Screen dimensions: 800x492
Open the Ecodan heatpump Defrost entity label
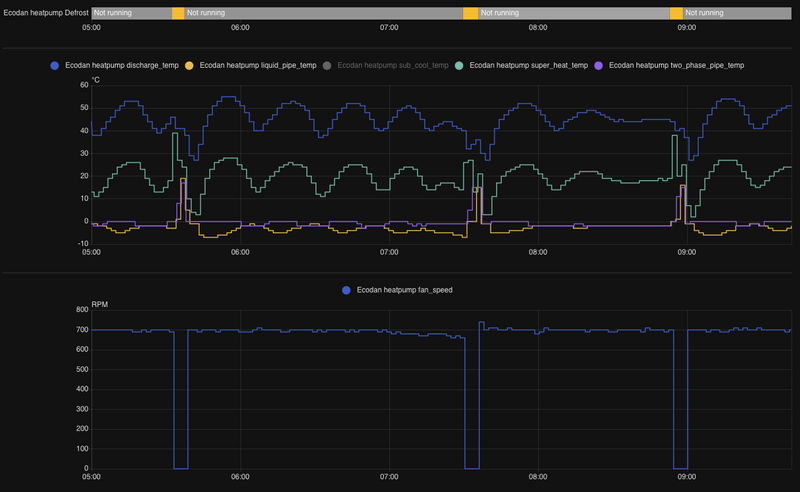(45, 13)
